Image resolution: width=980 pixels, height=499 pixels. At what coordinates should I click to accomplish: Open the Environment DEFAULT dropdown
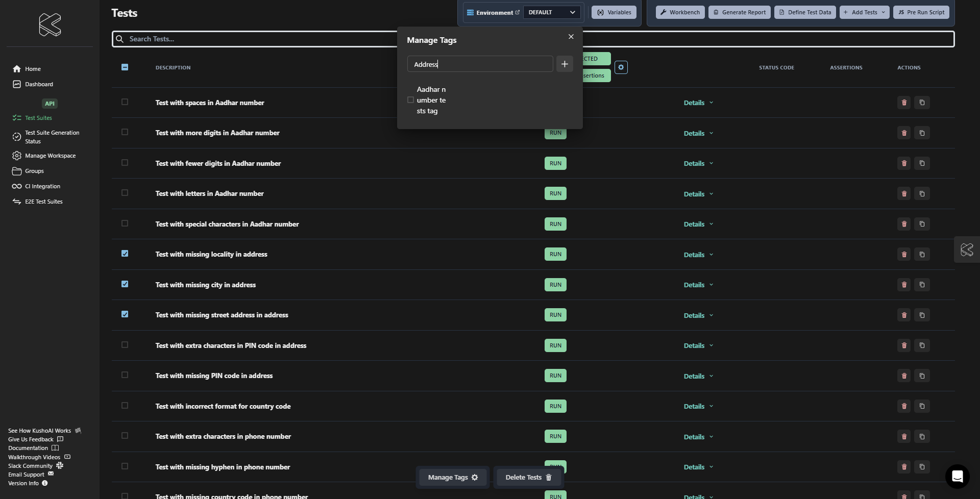[x=551, y=12]
